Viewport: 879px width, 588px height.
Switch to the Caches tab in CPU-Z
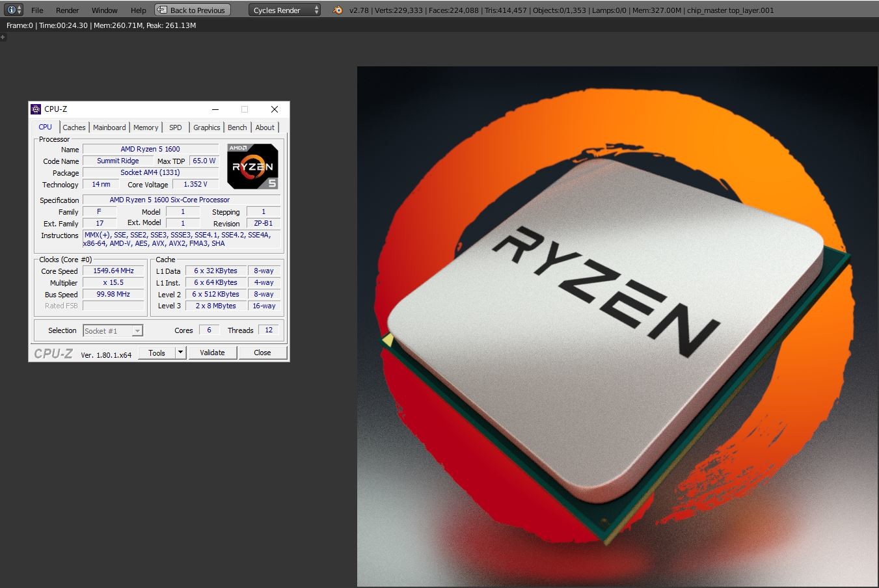tap(74, 127)
